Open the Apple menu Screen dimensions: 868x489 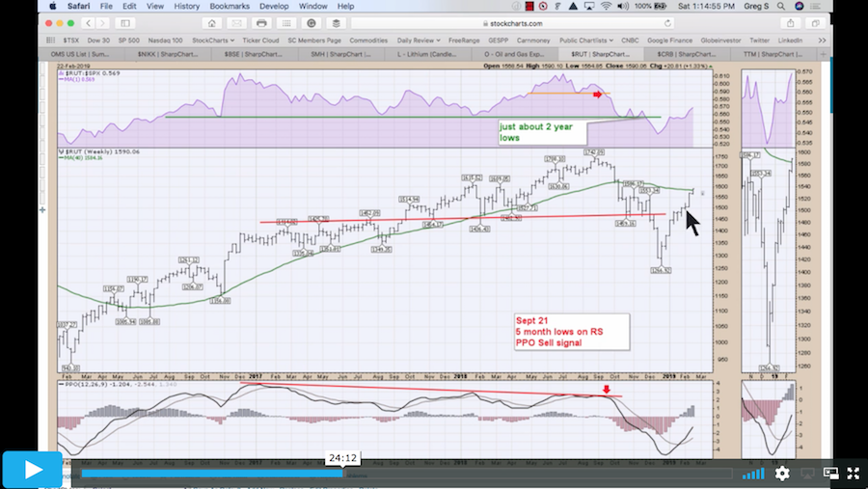(x=53, y=6)
